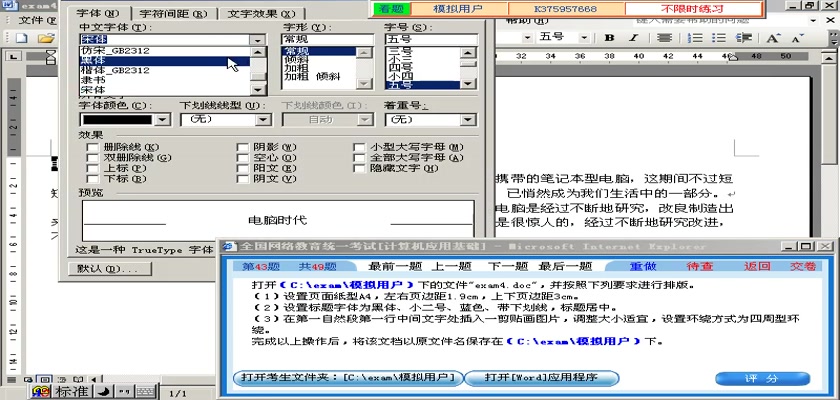Tick the 小型大写字母 small caps checkbox
The image size is (840, 400).
coord(359,147)
